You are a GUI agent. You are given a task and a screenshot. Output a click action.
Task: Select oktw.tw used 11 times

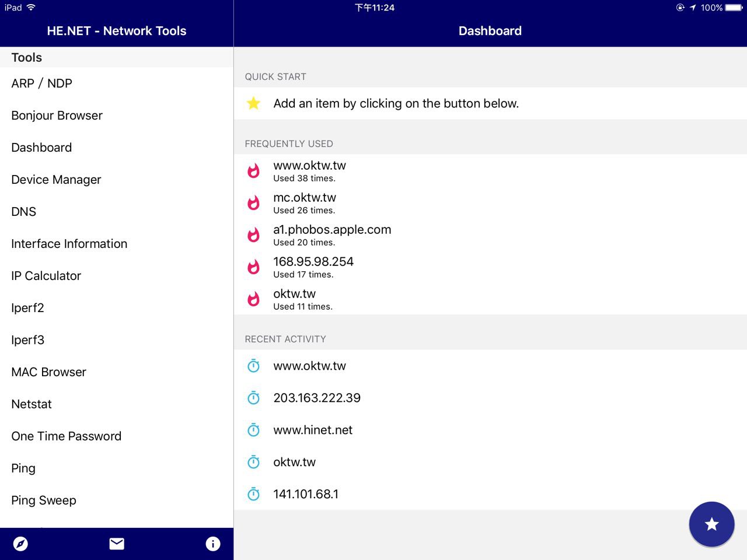490,299
